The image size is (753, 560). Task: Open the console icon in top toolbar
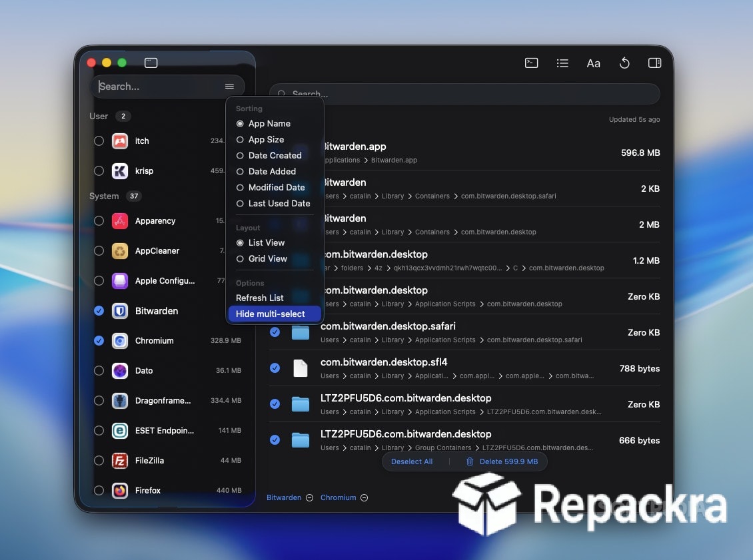pos(531,63)
